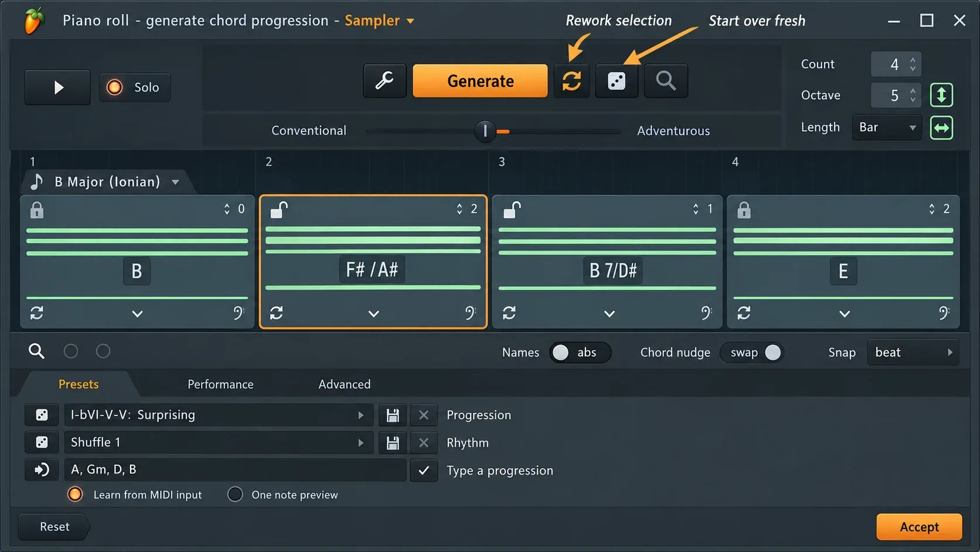Image resolution: width=980 pixels, height=552 pixels.
Task: Switch to the Performance tab
Action: pyautogui.click(x=220, y=384)
